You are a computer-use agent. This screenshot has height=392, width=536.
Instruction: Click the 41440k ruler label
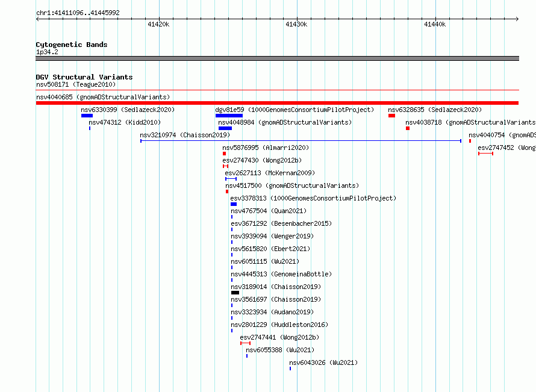coord(435,24)
